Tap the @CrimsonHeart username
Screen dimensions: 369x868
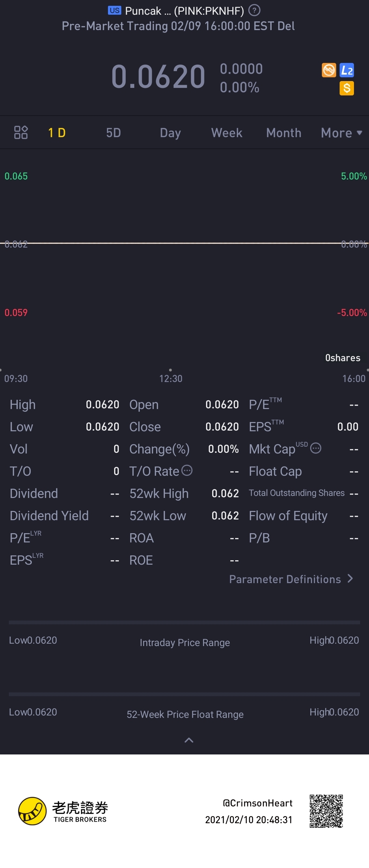(x=258, y=803)
